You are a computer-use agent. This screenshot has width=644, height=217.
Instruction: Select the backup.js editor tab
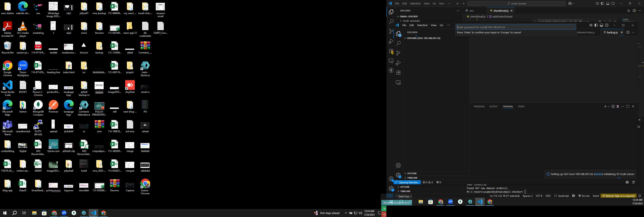coord(612,33)
